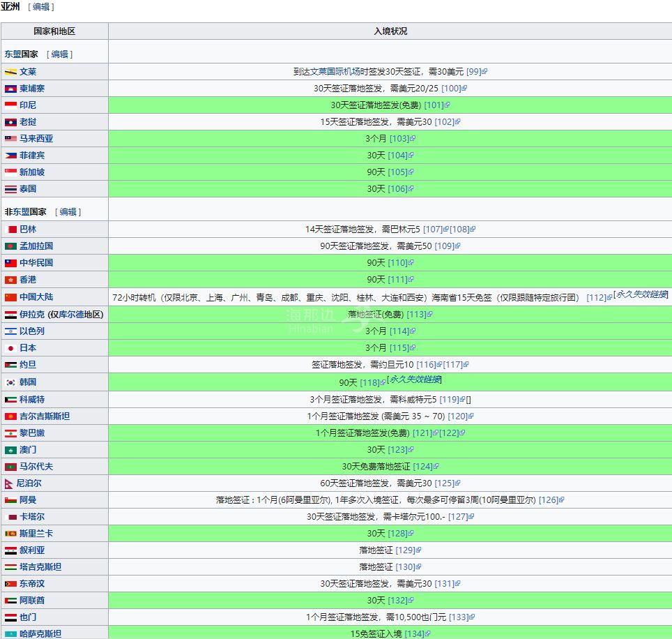Click the 入境状况 column header
Image resolution: width=672 pixels, height=639 pixels.
click(x=390, y=31)
